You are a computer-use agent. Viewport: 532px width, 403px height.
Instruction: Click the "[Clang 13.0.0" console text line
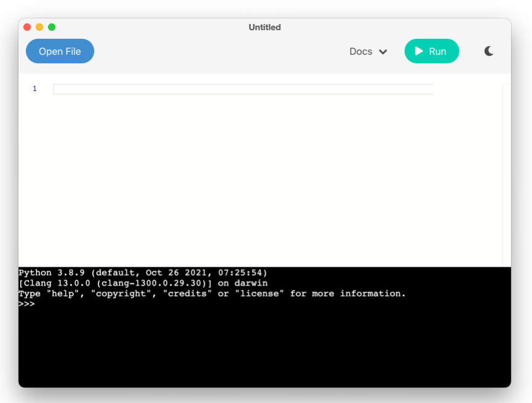click(143, 283)
